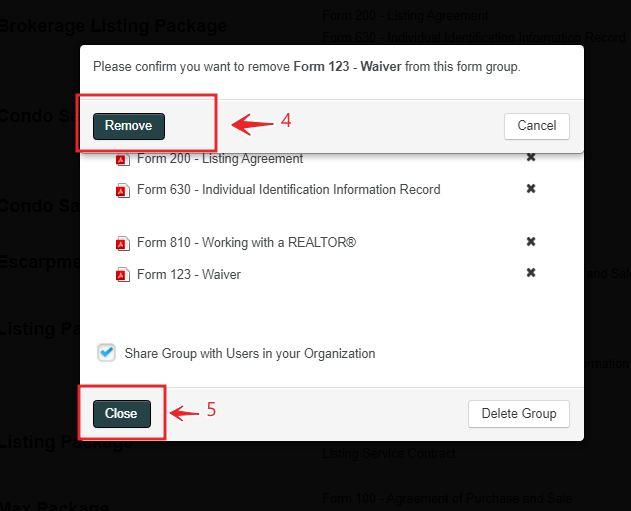Open the Brokerage Listing Package group behind the dialog

(x=112, y=26)
